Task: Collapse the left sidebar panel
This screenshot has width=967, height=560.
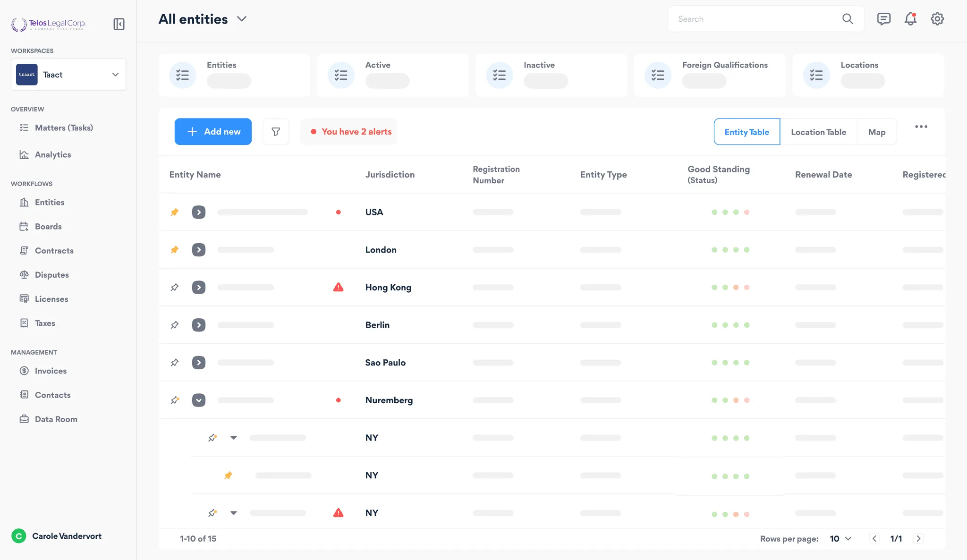Action: coord(119,24)
